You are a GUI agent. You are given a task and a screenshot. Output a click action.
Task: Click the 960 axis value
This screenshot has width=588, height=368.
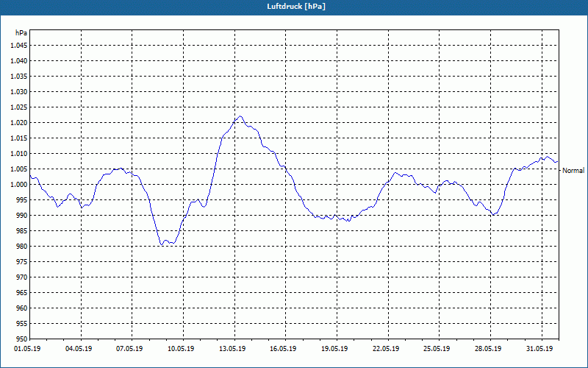(22, 308)
